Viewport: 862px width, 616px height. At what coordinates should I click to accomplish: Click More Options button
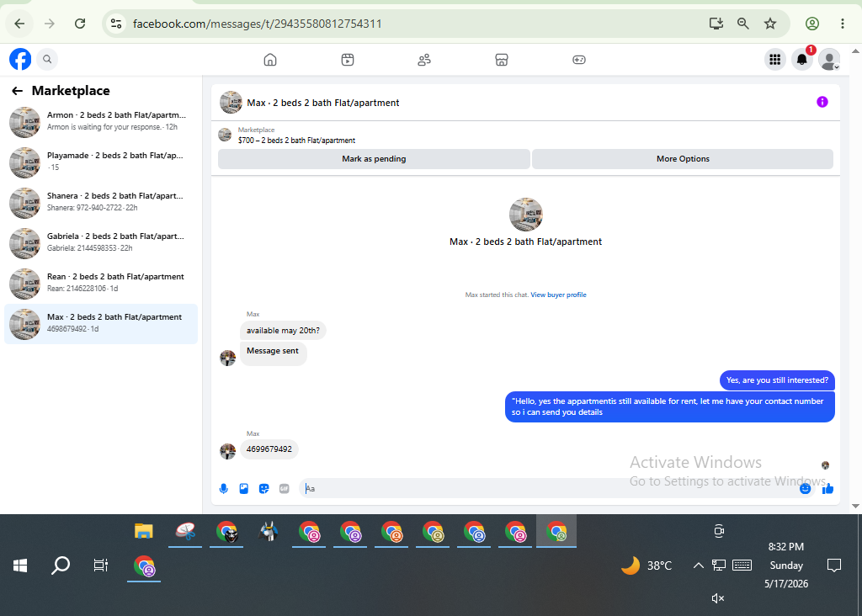(683, 159)
